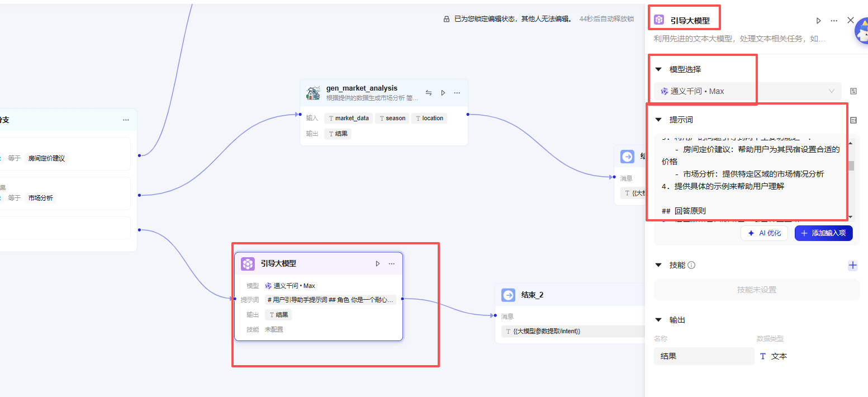Viewport: 868px width, 397px height.
Task: Open the 通义千问 • Max model dropdown
Action: [x=748, y=91]
